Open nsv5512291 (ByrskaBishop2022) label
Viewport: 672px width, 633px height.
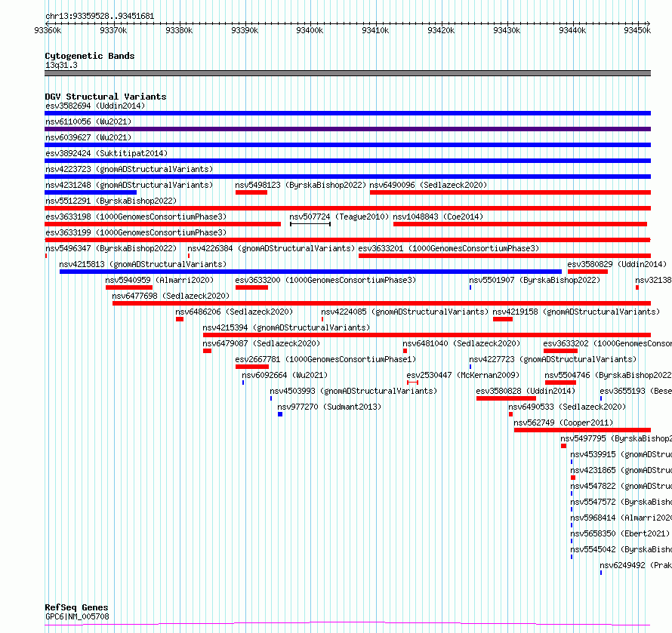point(111,201)
